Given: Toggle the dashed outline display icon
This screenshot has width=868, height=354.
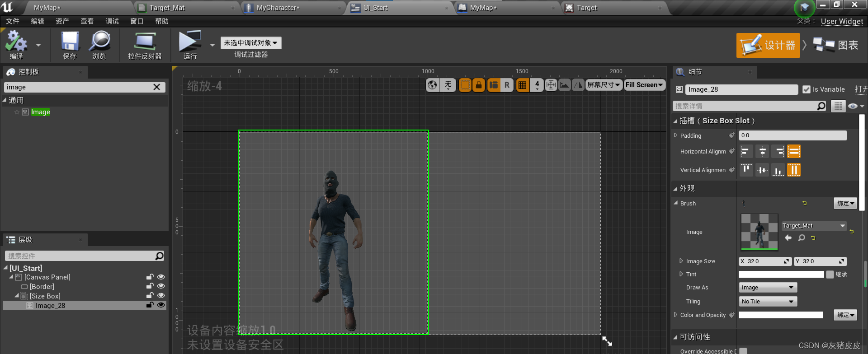Looking at the screenshot, I should 465,85.
